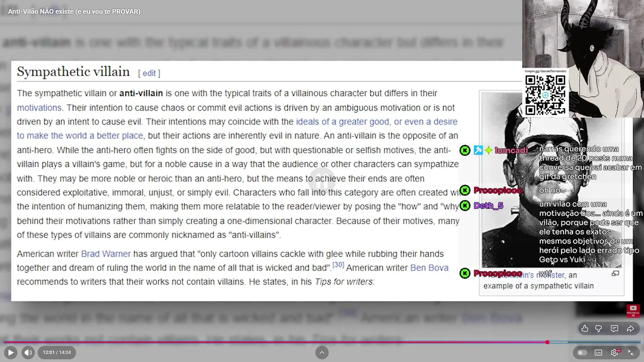Screen dimensions: 644x362
Task: Open the Brad Warner link
Action: coord(106,254)
